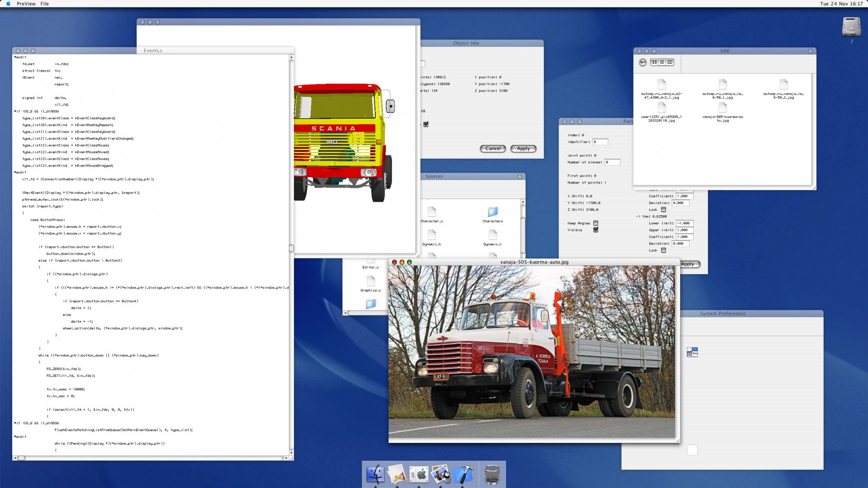868x488 pixels.
Task: Click the back button in VAK window
Action: (x=643, y=62)
